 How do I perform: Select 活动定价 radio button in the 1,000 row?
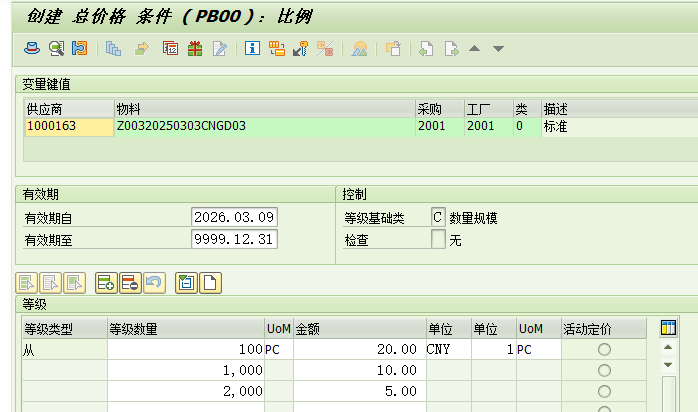pos(603,370)
